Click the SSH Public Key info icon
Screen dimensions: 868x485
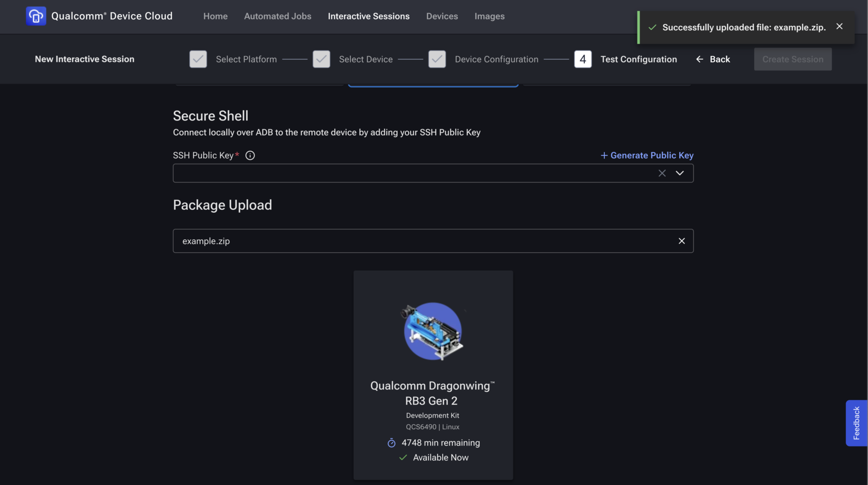point(250,156)
